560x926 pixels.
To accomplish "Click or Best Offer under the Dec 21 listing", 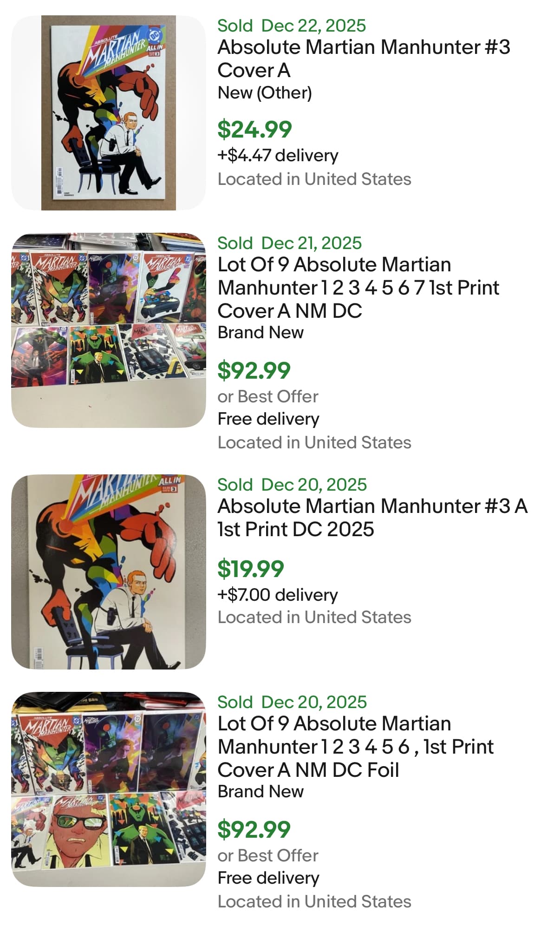I will coord(268,396).
